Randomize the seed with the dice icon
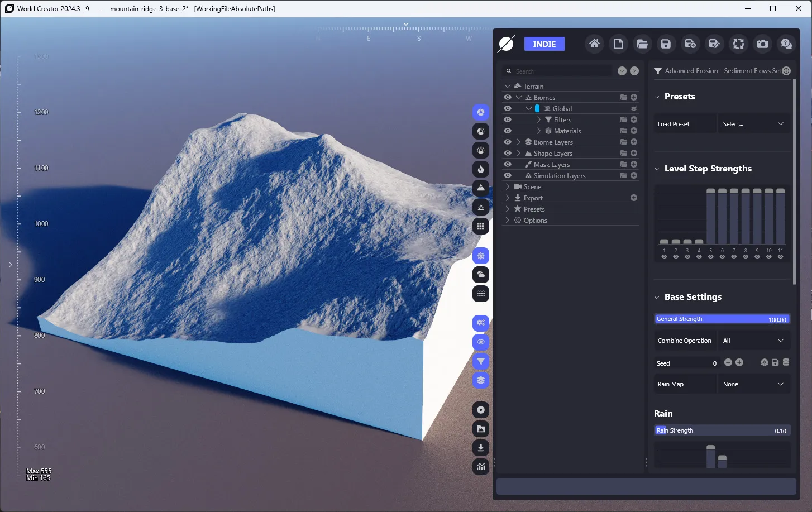 click(x=765, y=362)
